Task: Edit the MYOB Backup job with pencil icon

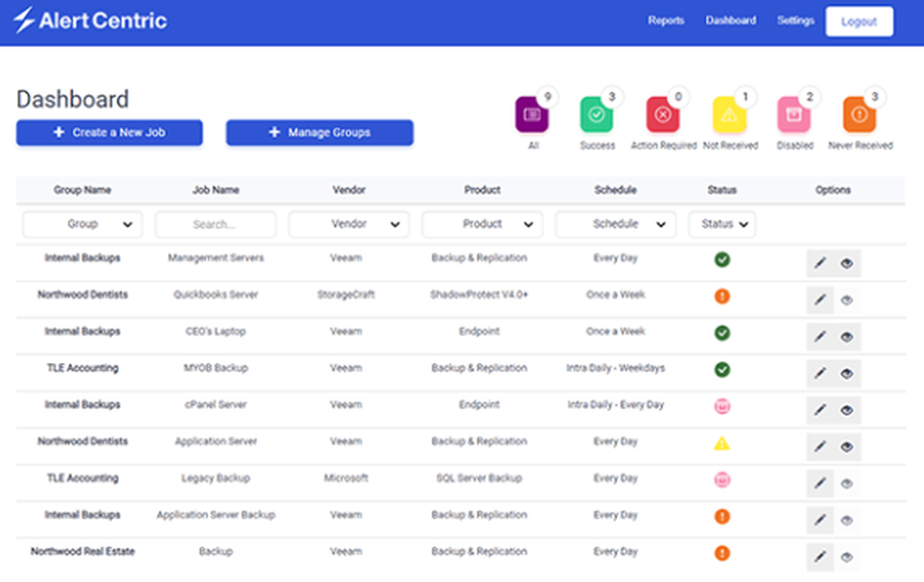Action: 820,373
